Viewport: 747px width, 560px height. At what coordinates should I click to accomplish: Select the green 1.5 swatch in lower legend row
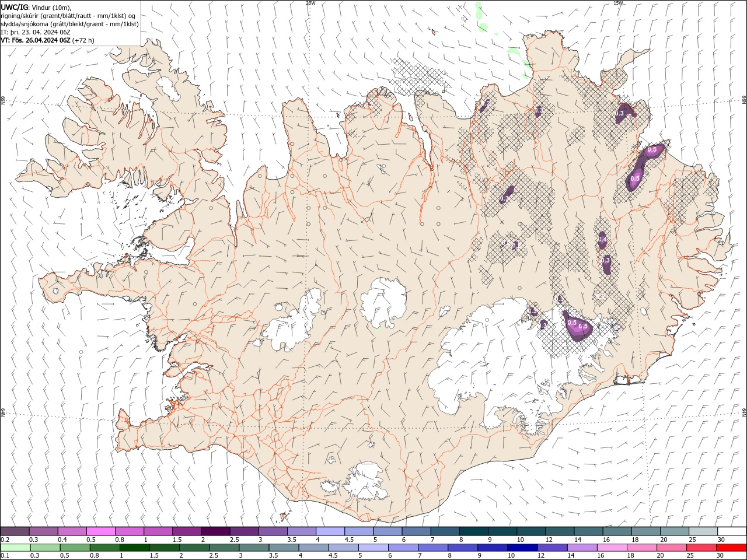(x=164, y=548)
